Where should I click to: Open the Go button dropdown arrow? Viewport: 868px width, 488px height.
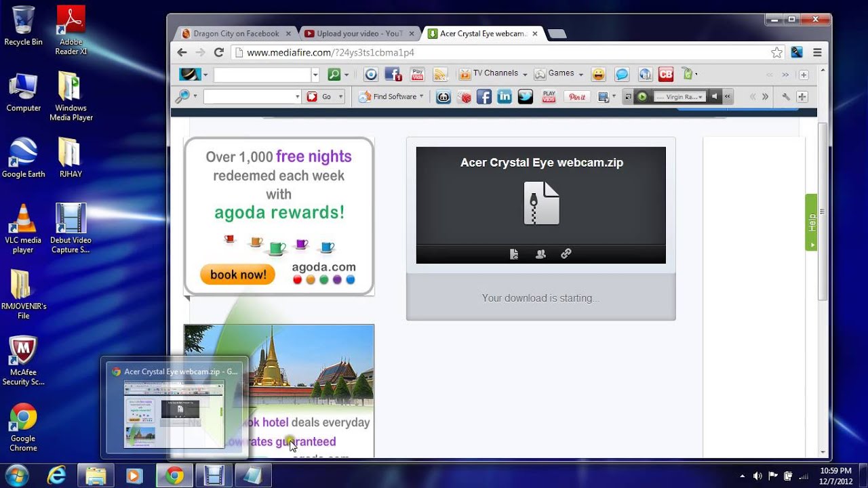341,97
